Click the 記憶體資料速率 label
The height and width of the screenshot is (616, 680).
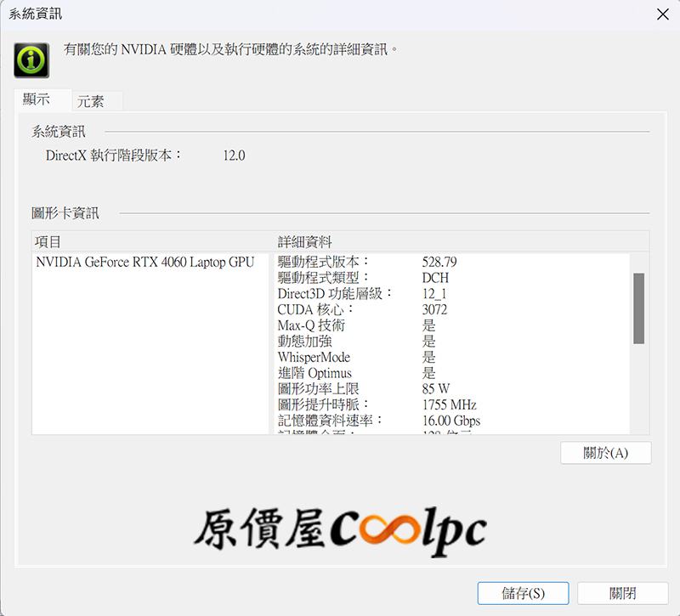tap(330, 421)
